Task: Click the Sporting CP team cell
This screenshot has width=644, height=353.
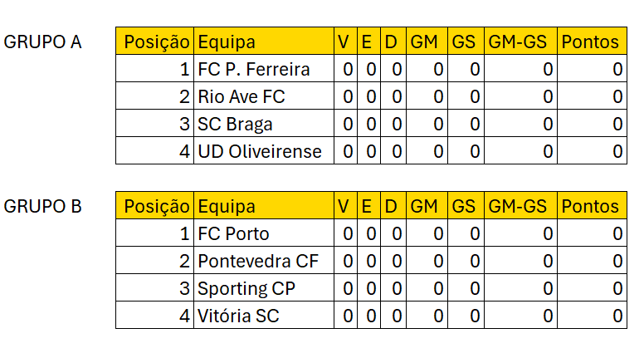Action: tap(246, 289)
